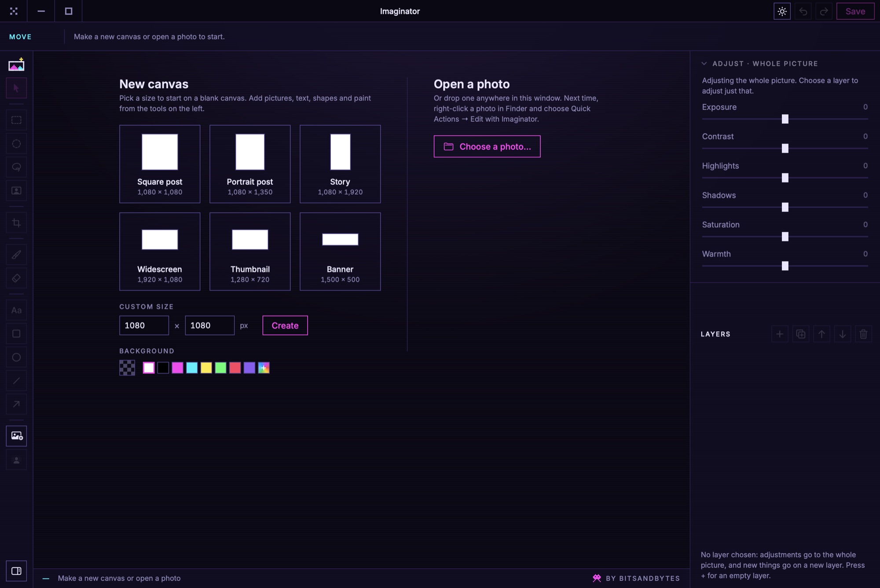Select the Crop tool

point(16,223)
